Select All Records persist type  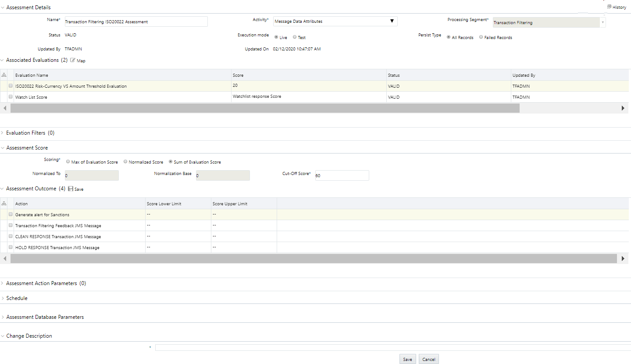point(449,37)
